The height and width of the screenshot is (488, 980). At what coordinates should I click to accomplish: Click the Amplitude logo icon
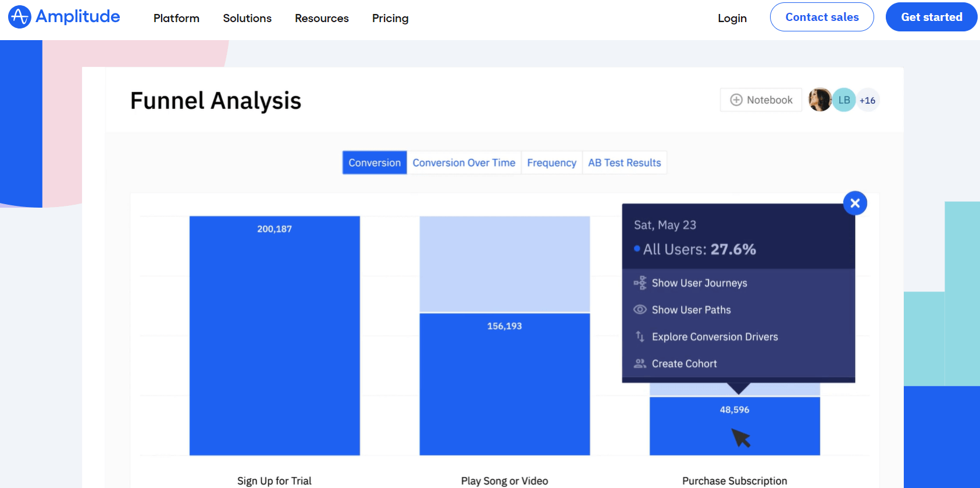pos(19,17)
